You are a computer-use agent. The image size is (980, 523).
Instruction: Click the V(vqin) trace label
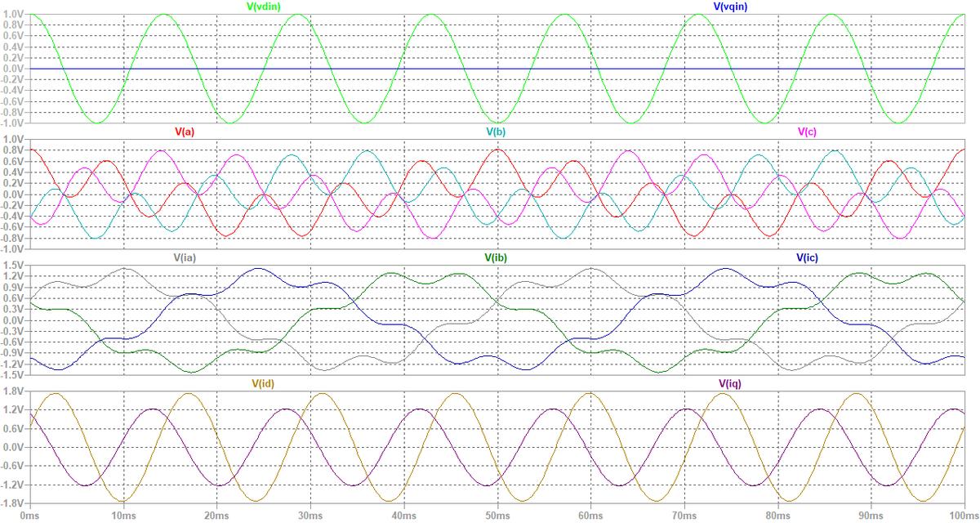click(731, 7)
